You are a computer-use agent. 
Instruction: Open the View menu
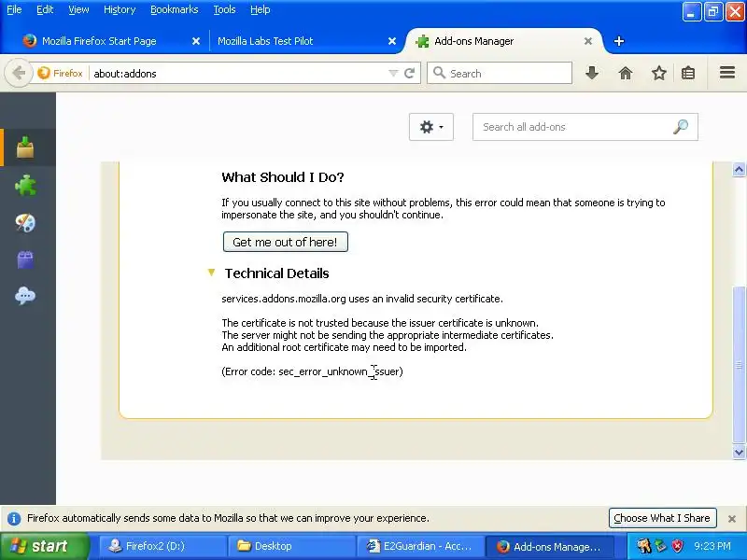[78, 9]
